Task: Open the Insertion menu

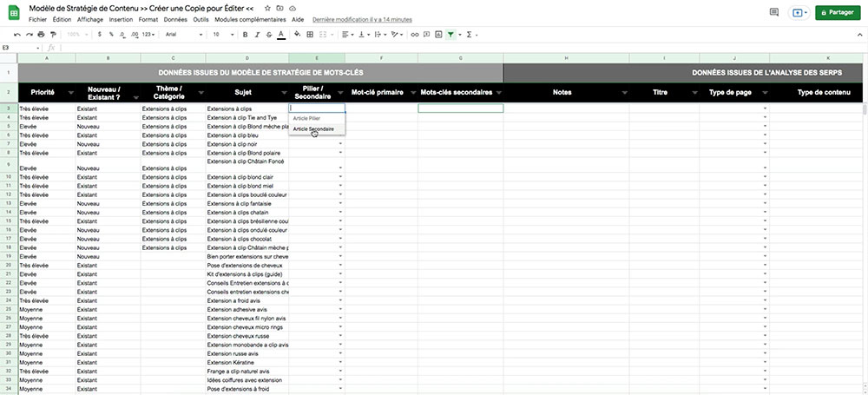Action: coord(121,19)
